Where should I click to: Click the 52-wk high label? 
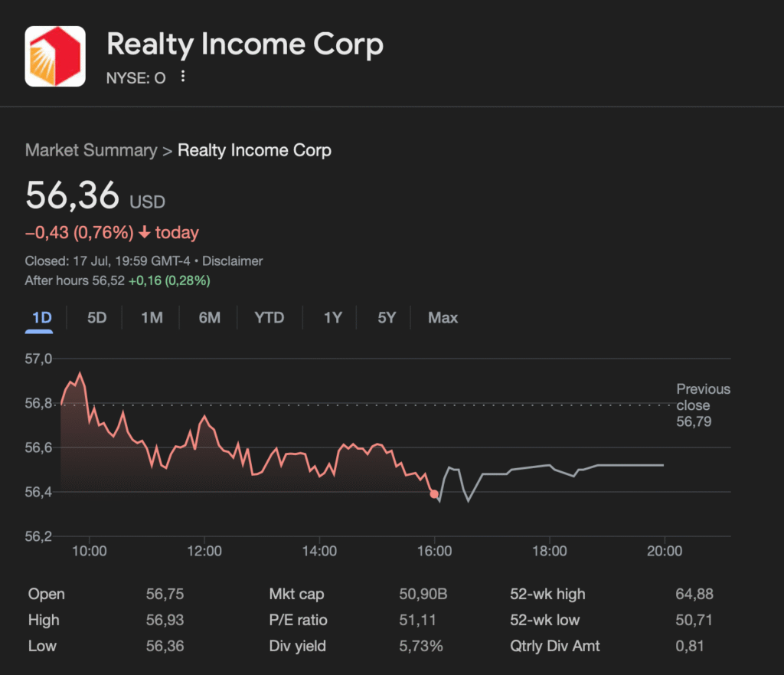tap(547, 594)
